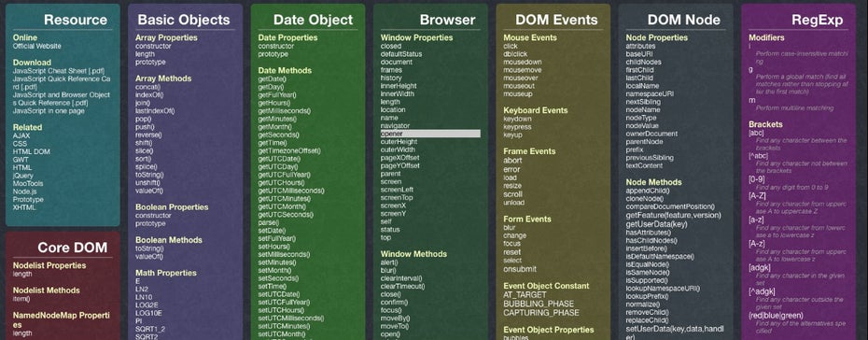Select textContent node property
This screenshot has width=868, height=340.
click(644, 165)
